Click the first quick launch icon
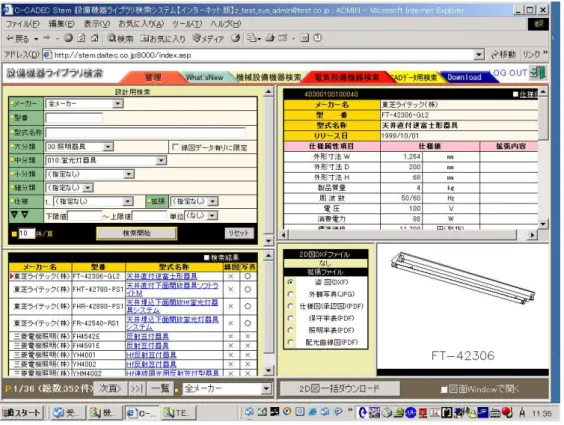Viewport: 564px width, 425px height. pyautogui.click(x=249, y=412)
